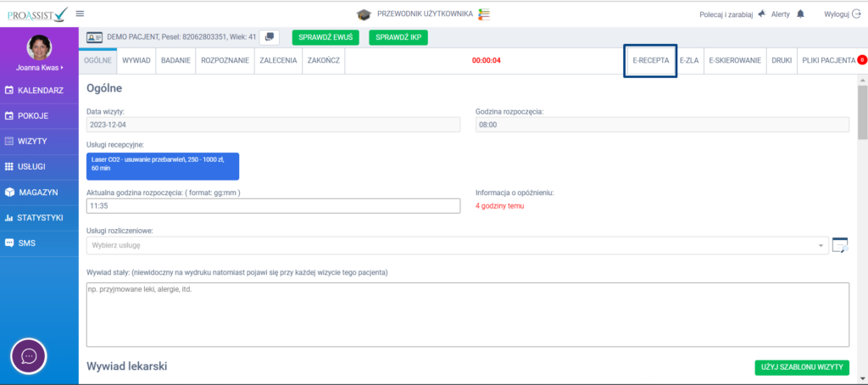Click the patient ID card icon
The height and width of the screenshot is (385, 868).
click(93, 37)
